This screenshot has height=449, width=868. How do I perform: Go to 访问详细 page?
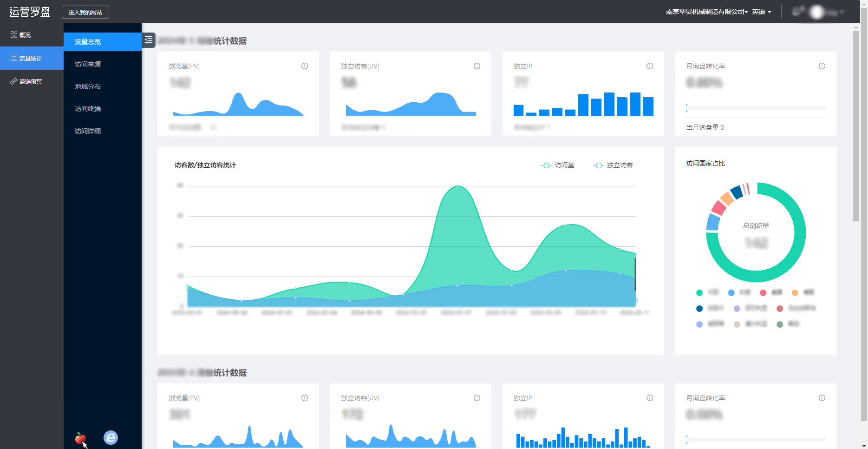click(88, 131)
